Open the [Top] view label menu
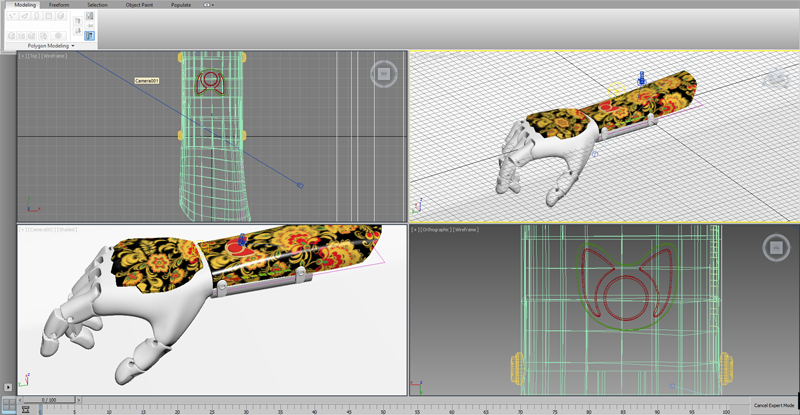This screenshot has width=800, height=415. coord(33,56)
